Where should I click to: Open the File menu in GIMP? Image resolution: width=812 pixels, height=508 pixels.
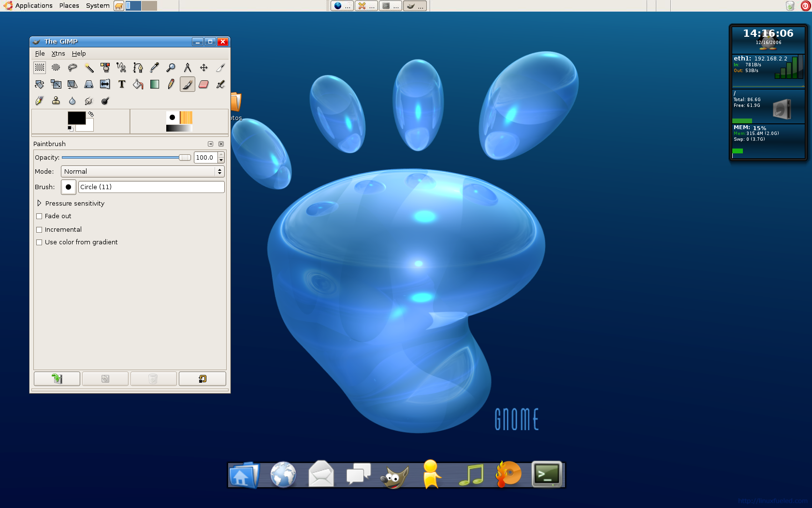click(x=40, y=54)
